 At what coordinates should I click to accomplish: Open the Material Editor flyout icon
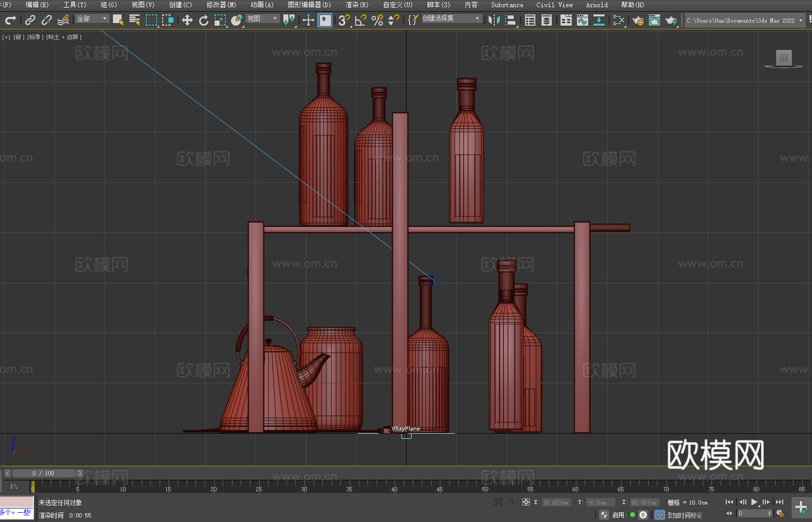pos(618,20)
